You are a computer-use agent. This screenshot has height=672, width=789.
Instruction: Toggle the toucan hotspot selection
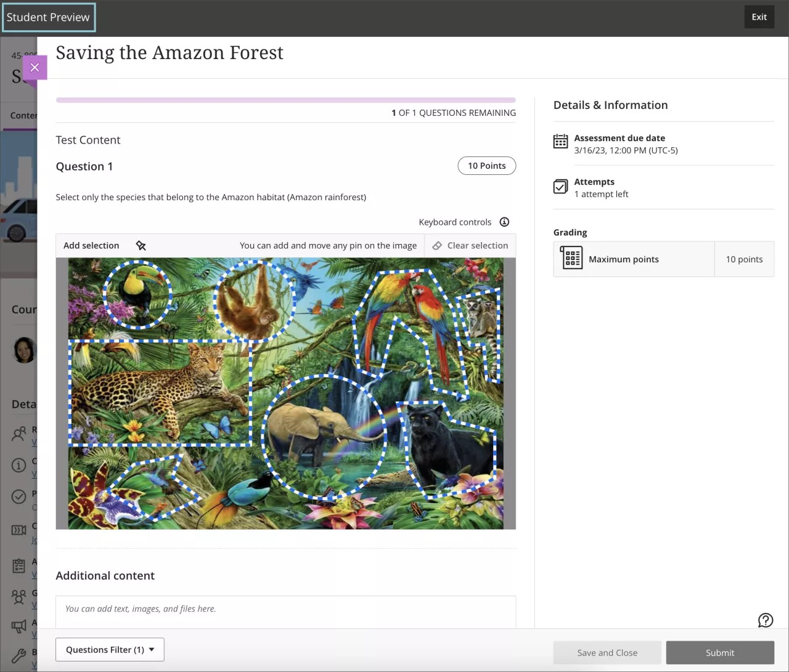coord(138,296)
